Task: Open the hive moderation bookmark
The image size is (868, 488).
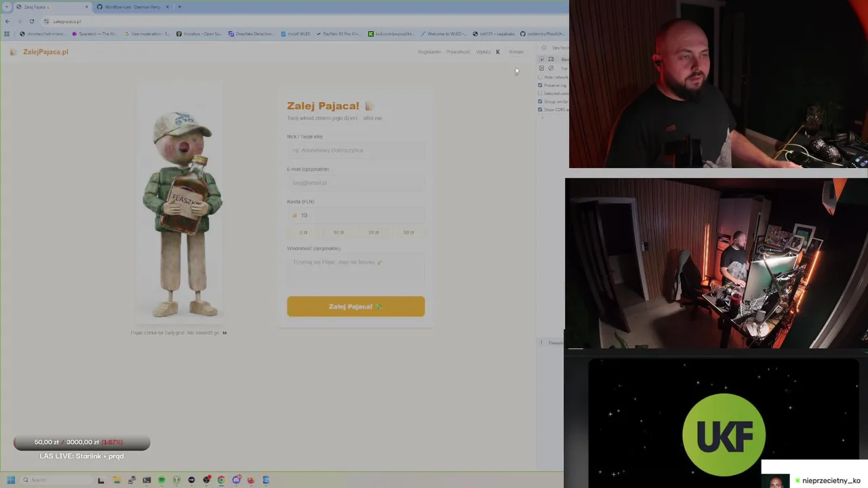Action: coord(147,33)
